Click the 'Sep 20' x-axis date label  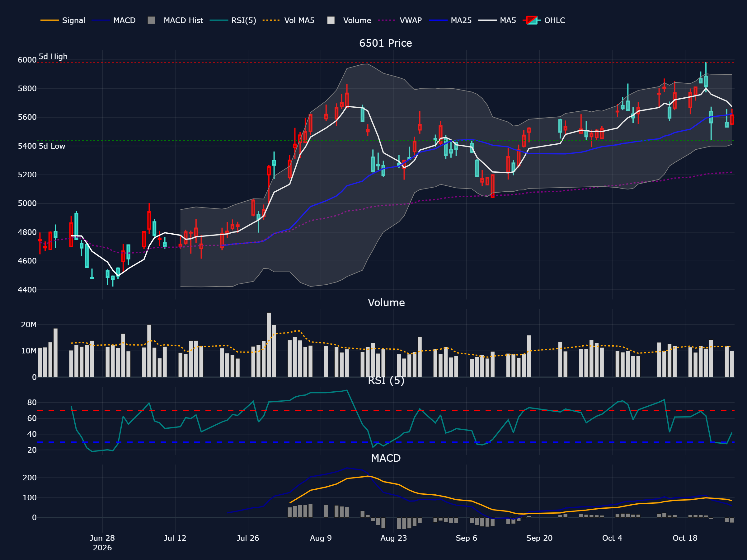click(539, 538)
